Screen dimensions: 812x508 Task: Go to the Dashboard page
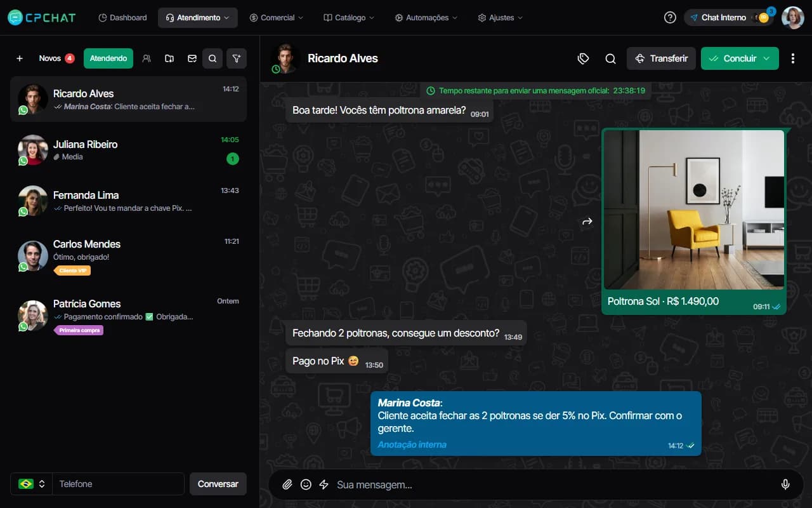123,18
